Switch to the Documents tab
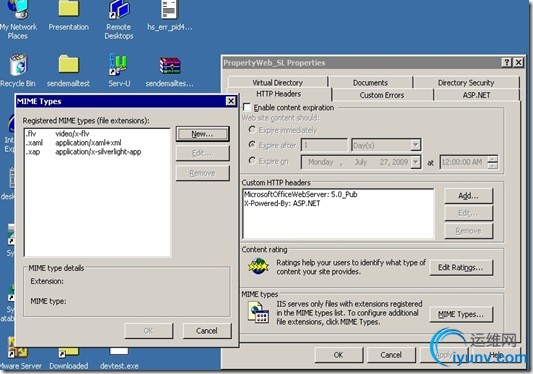 point(370,83)
